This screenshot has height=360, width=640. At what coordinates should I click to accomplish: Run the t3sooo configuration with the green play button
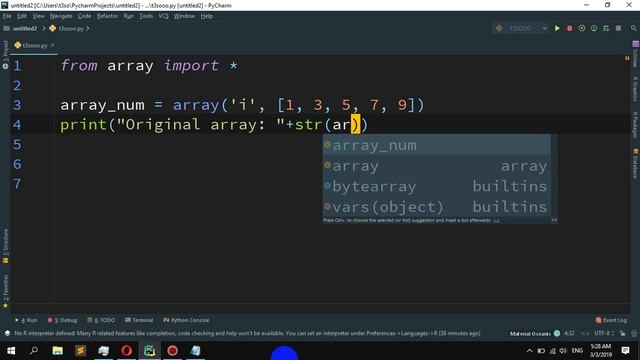tap(557, 28)
